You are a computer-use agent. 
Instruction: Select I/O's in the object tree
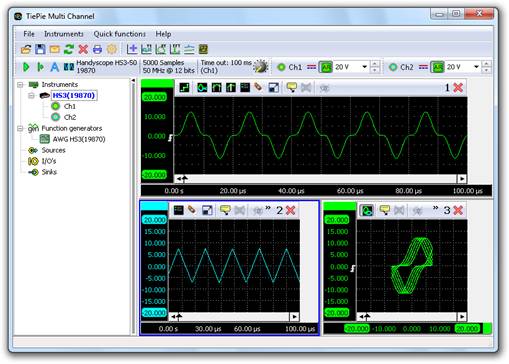click(49, 161)
